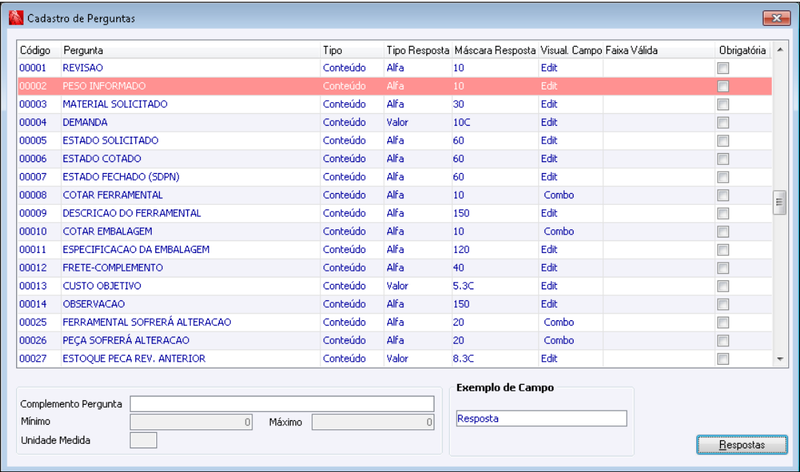Select COTAR EMBALAGEM question
800x472 pixels.
(394, 232)
